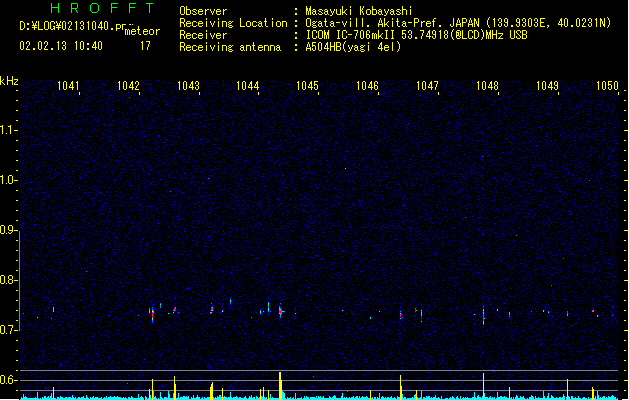Image resolution: width=629 pixels, height=400 pixels.
Task: Click the 1042 time axis label
Action: tap(128, 86)
